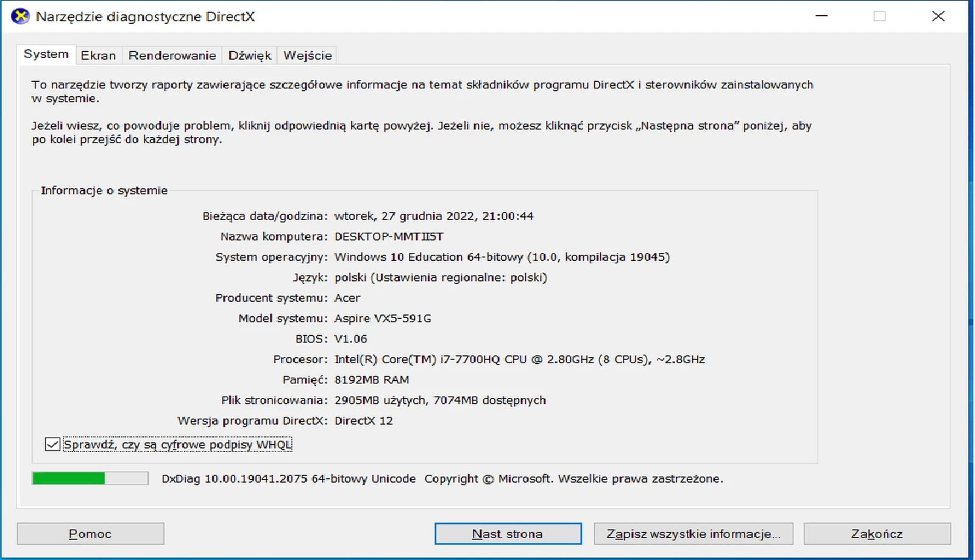Click the Plik stronicowania: field label
The height and width of the screenshot is (560, 975).
pyautogui.click(x=274, y=400)
